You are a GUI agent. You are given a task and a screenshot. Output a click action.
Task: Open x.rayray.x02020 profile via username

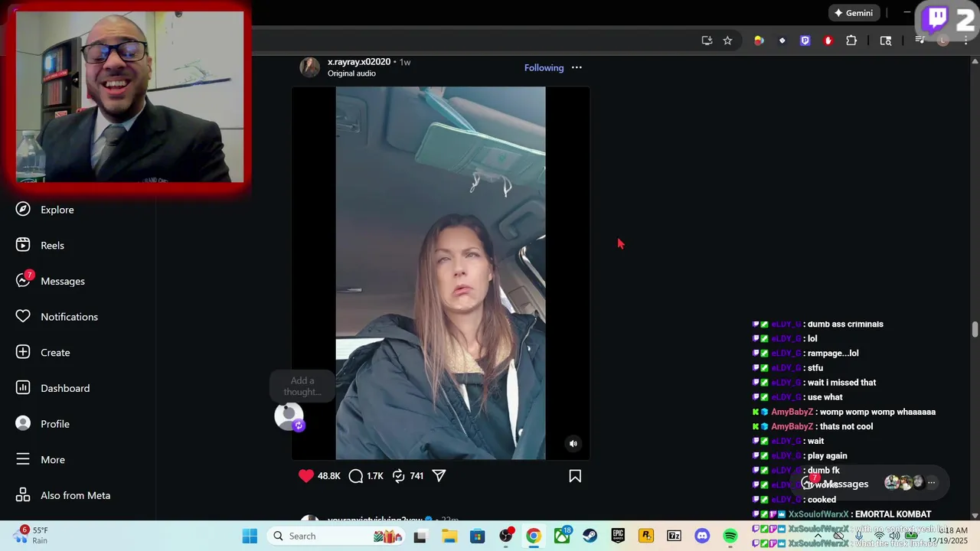pyautogui.click(x=359, y=61)
